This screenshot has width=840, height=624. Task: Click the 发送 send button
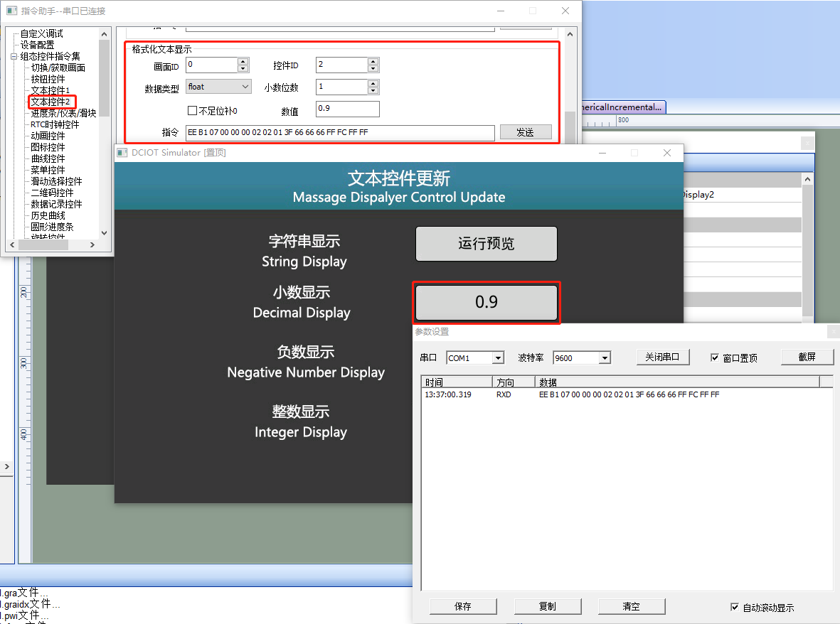[526, 132]
